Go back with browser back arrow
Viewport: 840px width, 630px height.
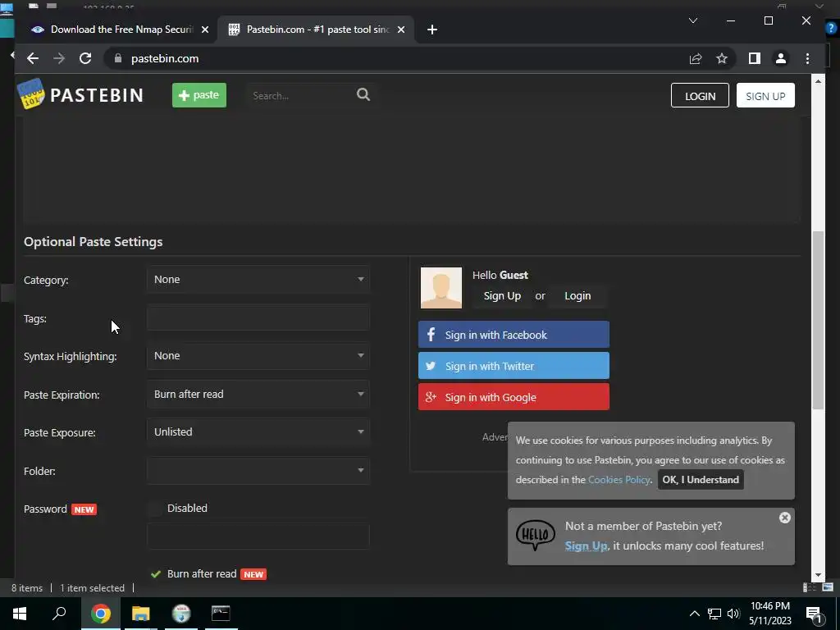point(33,58)
